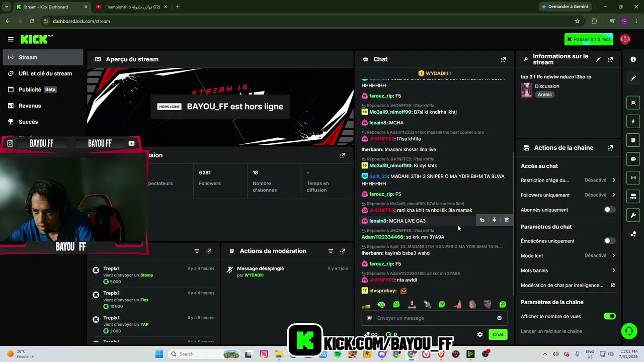Click Treplx1's Stomp gift entry
The image size is (644, 362).
154,275
